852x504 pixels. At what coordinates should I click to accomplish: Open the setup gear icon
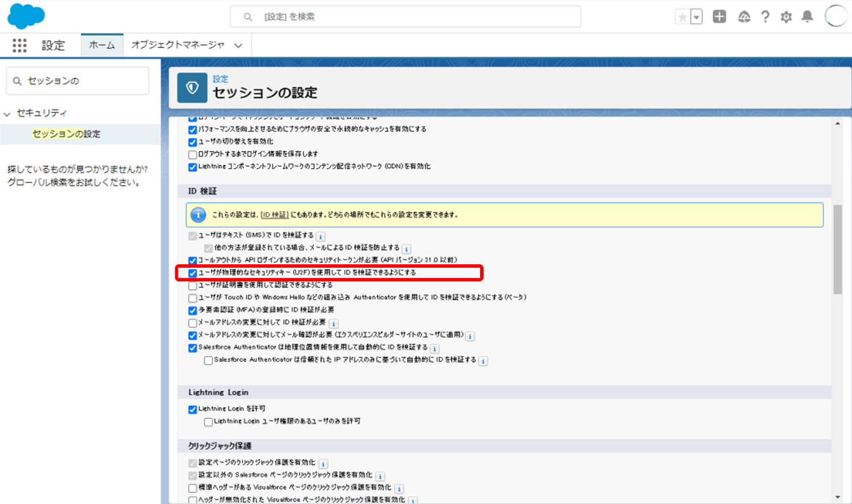point(786,17)
